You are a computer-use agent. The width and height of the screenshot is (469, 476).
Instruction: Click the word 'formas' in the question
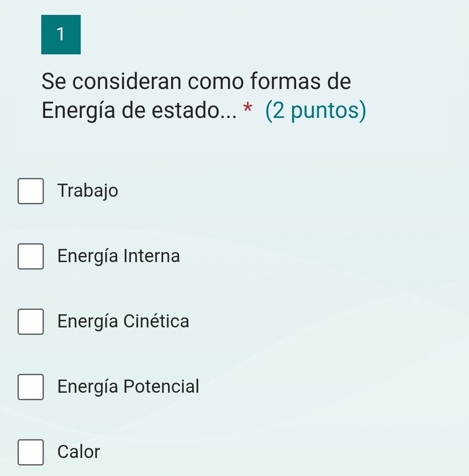pos(288,82)
